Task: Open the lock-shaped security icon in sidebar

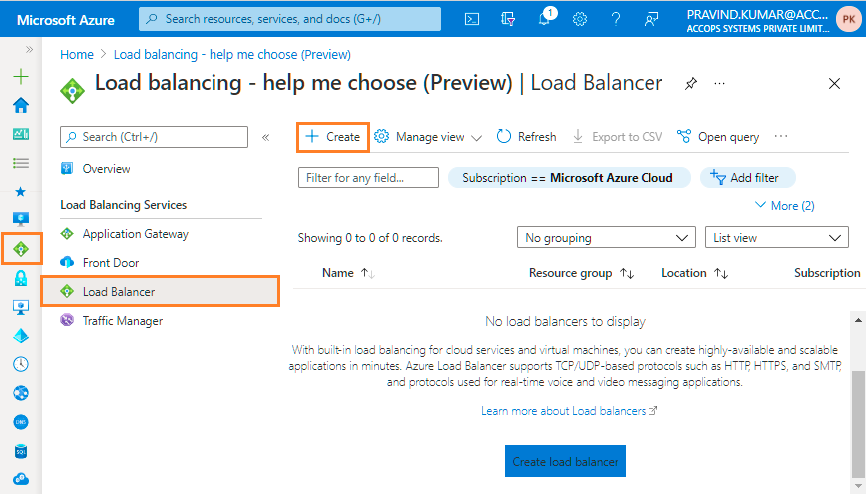Action: (x=21, y=278)
